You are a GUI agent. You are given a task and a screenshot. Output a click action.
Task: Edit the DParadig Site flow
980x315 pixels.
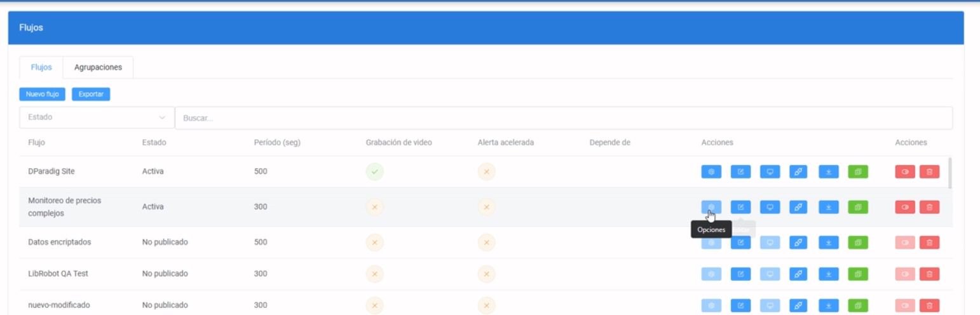[x=740, y=171]
